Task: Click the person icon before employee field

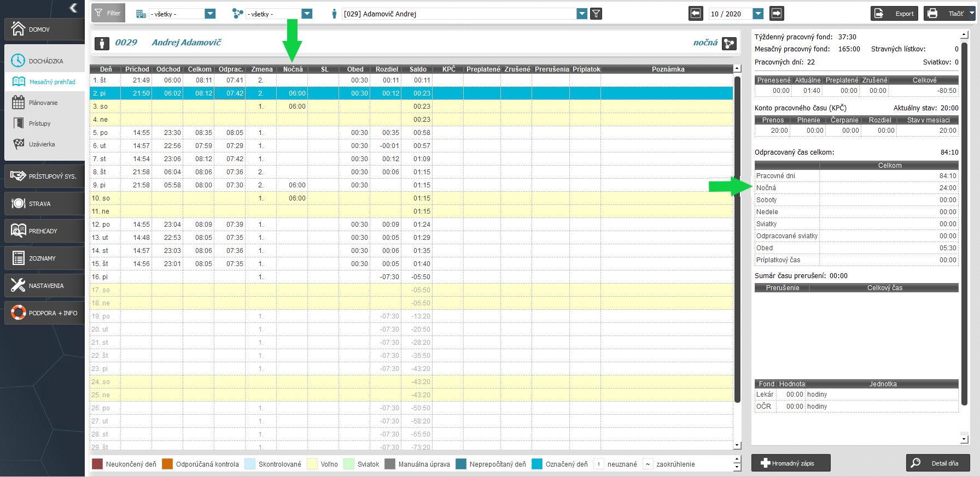Action: [334, 14]
